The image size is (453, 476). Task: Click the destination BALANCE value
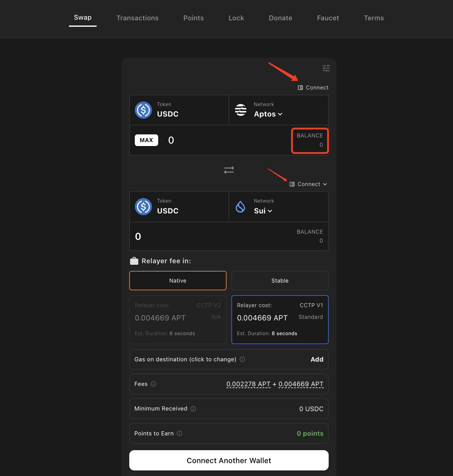click(x=321, y=241)
